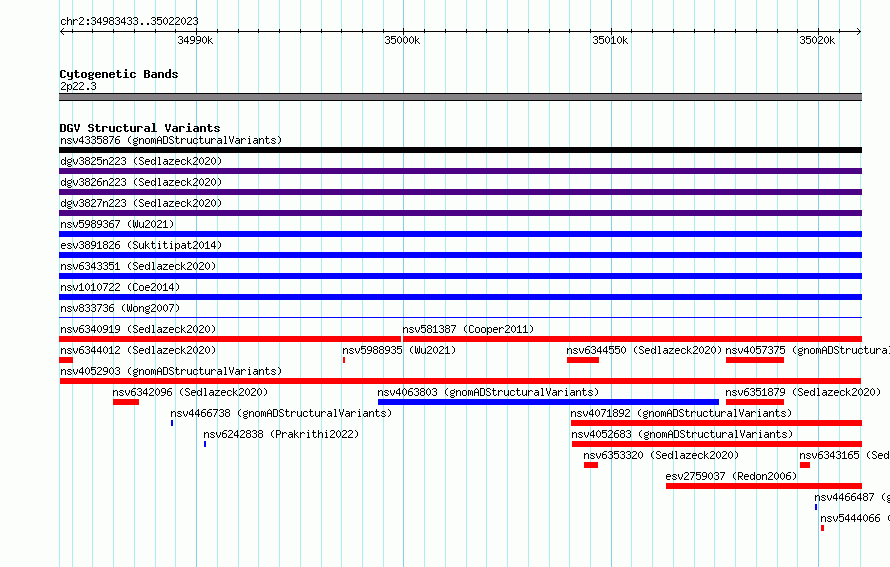Open the dgv3826n223 (Sedlazeck2020) label

[x=141, y=182]
